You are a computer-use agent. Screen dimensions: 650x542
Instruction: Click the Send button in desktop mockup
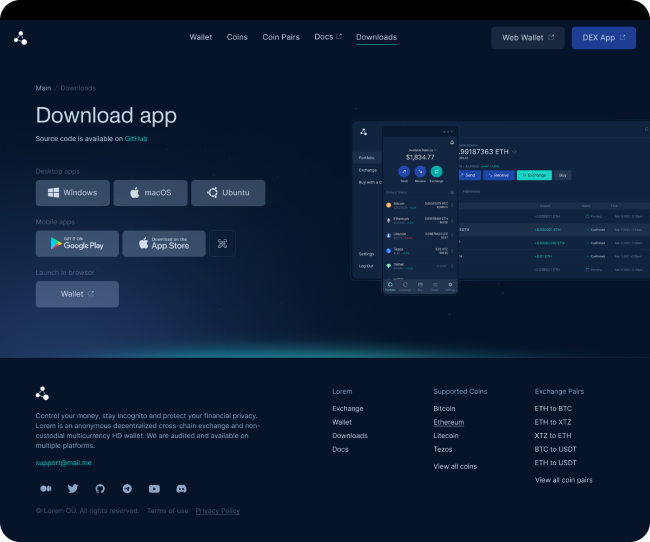pyautogui.click(x=469, y=175)
